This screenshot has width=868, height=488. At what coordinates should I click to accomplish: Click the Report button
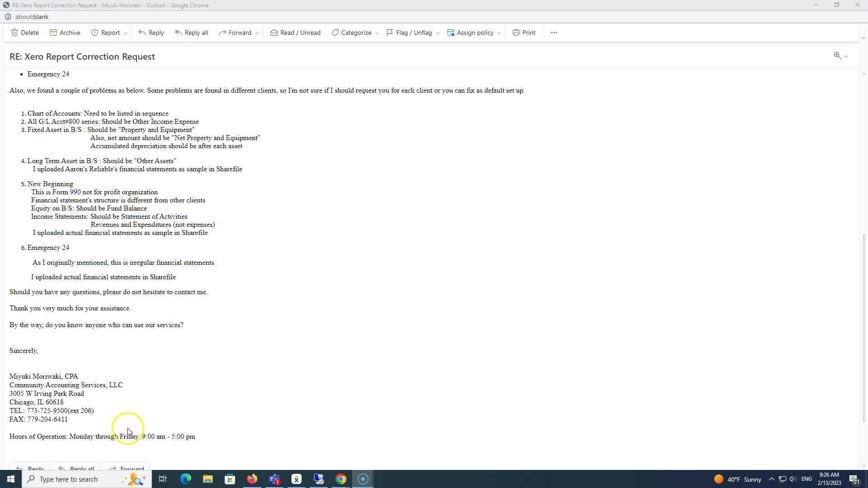(x=106, y=33)
